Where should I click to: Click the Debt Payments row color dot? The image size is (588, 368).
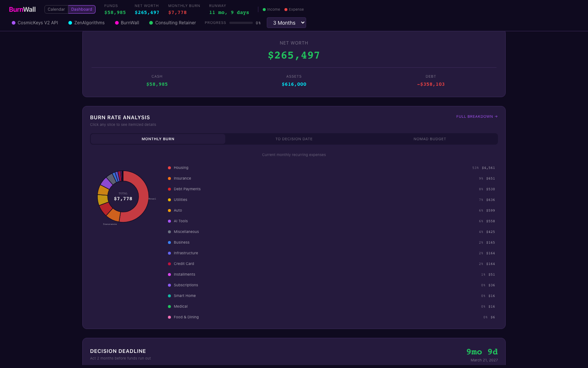pos(169,189)
